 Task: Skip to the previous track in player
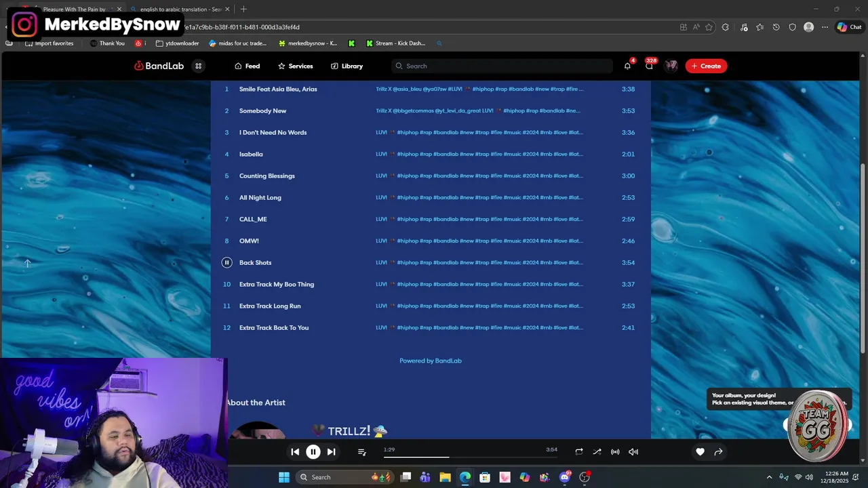click(x=295, y=451)
